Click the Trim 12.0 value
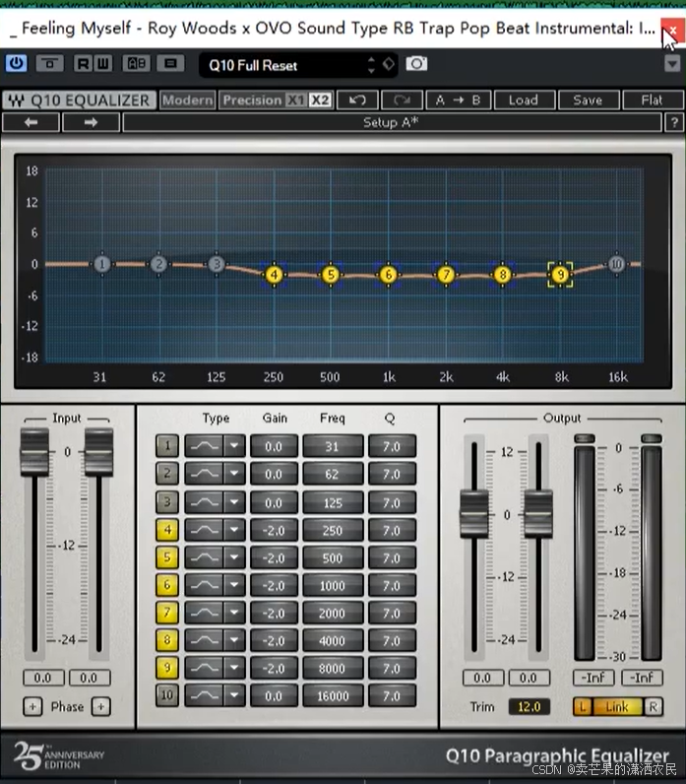 click(530, 706)
